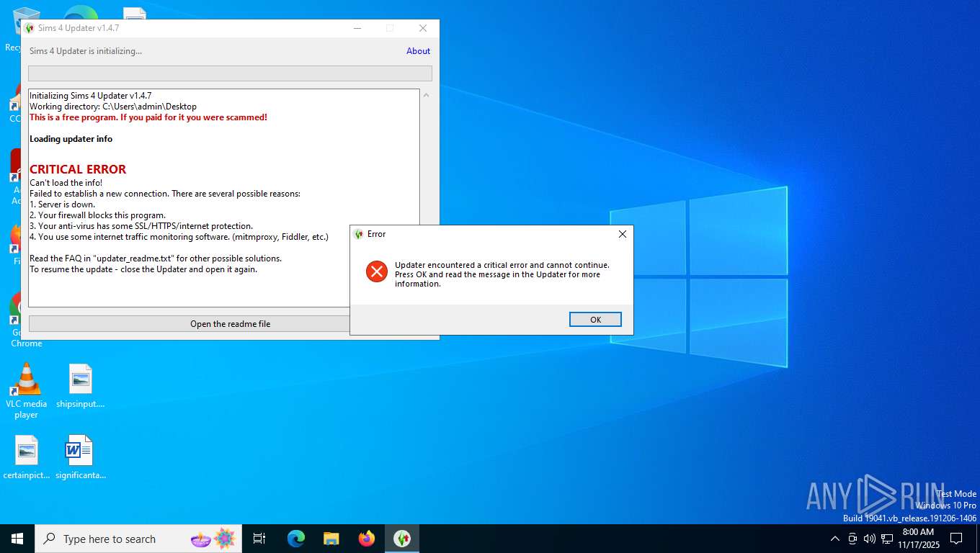This screenshot has height=553, width=980.
Task: Launch Microsoft Edge from the taskbar
Action: coord(296,539)
